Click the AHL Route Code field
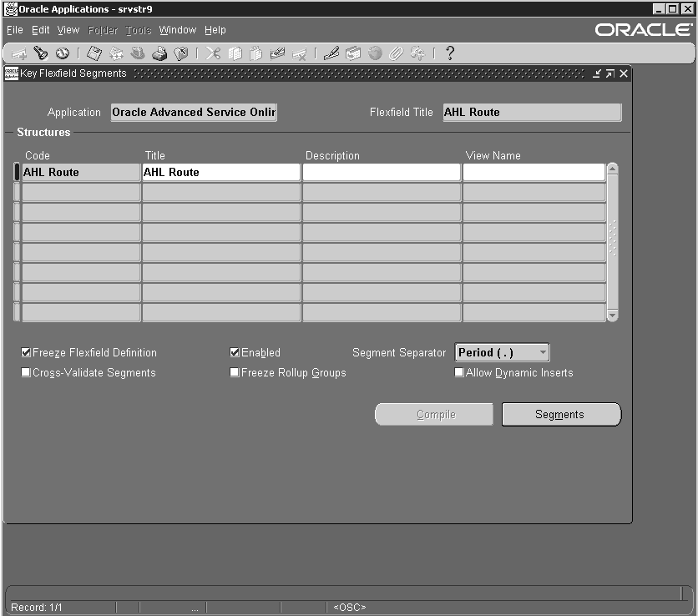The image size is (698, 616). pyautogui.click(x=81, y=172)
